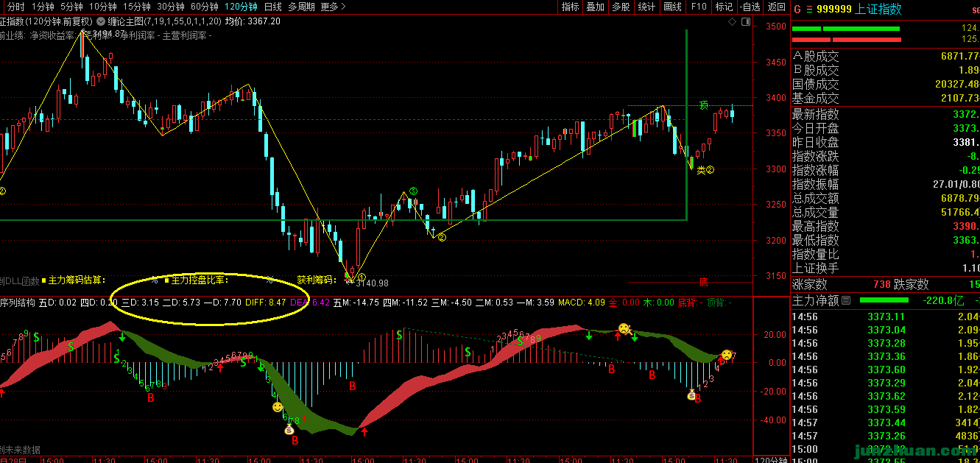Toggle the 画线 drawing tools
This screenshot has height=463, width=980.
coord(672,7)
